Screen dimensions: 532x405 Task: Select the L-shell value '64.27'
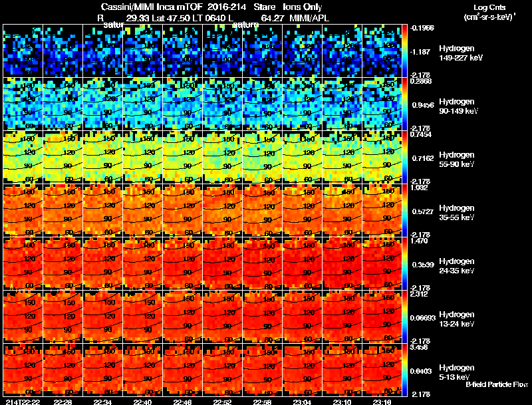pos(273,18)
